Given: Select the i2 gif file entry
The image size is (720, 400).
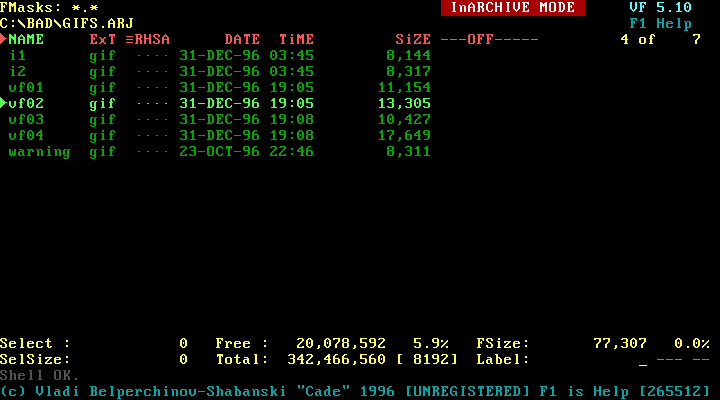Looking at the screenshot, I should point(17,71).
